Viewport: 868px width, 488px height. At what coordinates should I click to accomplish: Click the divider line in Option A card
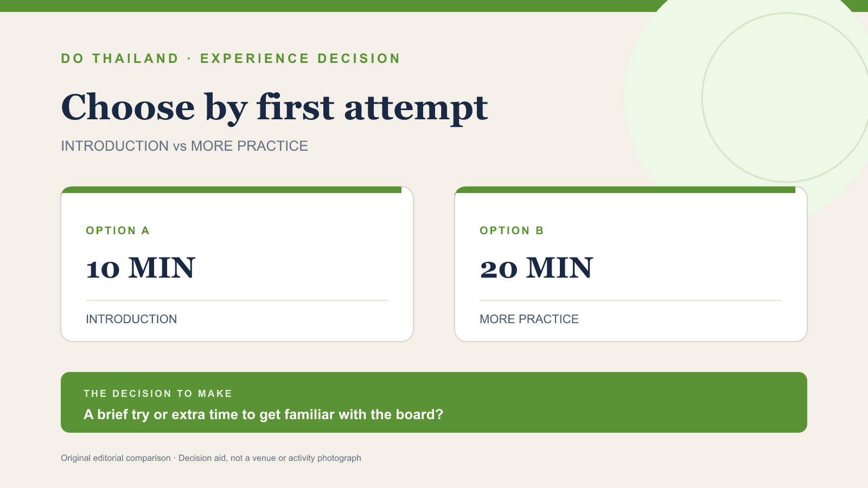point(237,300)
